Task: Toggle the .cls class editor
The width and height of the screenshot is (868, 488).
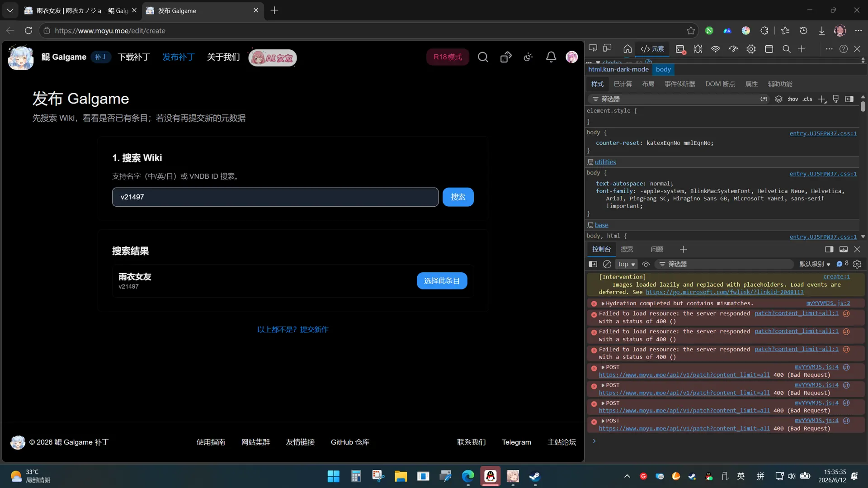Action: 807,99
